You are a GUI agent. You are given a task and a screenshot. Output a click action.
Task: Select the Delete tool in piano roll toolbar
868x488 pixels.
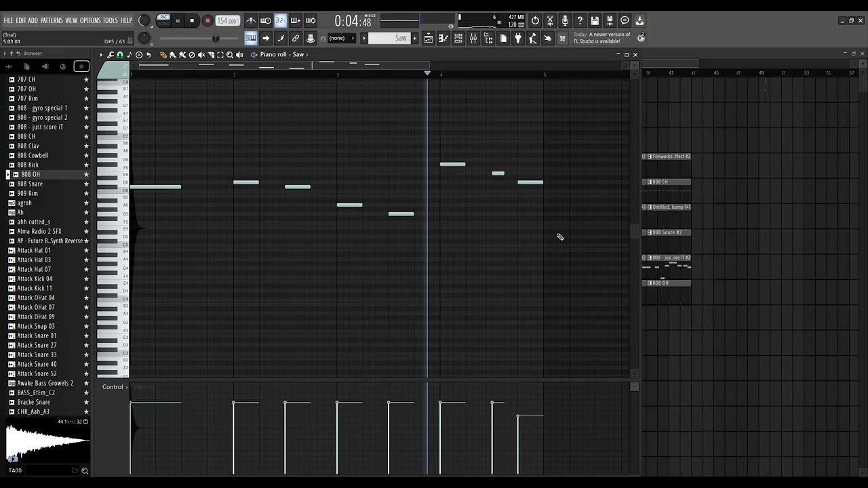[192, 55]
